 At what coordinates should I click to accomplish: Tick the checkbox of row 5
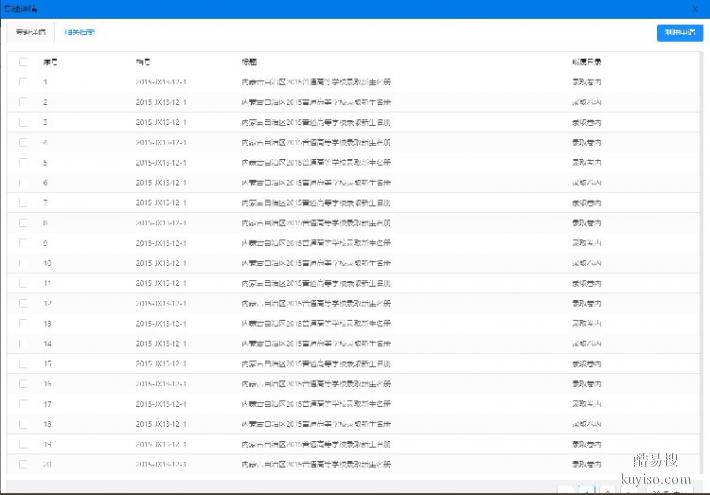[x=23, y=163]
